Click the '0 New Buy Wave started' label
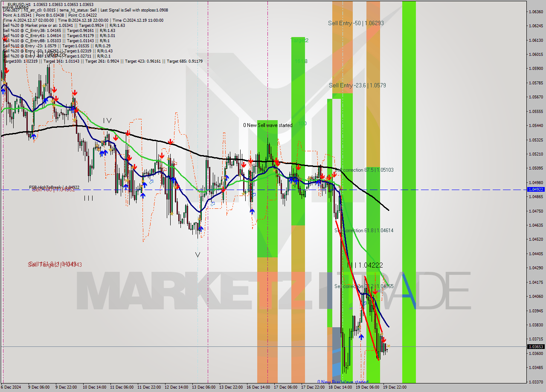 tap(343, 382)
